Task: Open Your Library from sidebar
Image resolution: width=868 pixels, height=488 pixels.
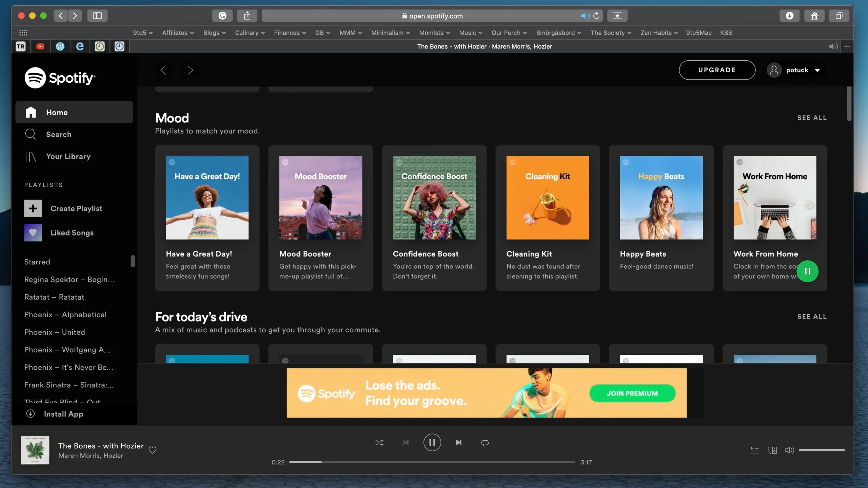Action: click(68, 156)
